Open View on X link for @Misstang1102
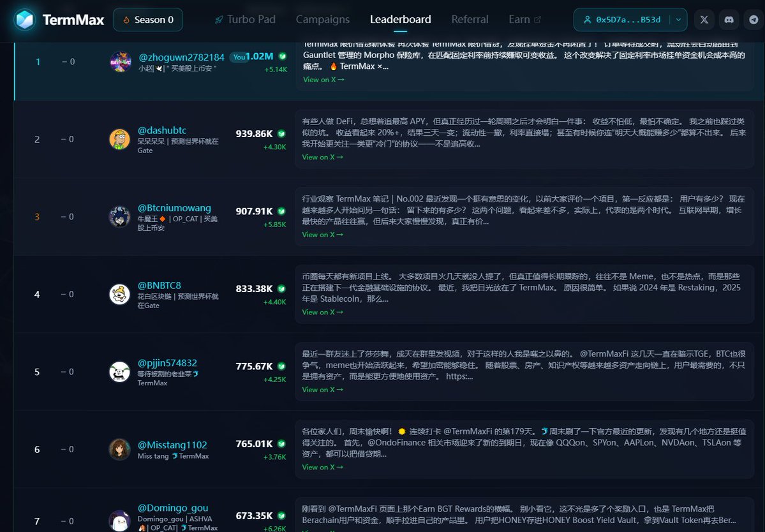 (x=322, y=467)
